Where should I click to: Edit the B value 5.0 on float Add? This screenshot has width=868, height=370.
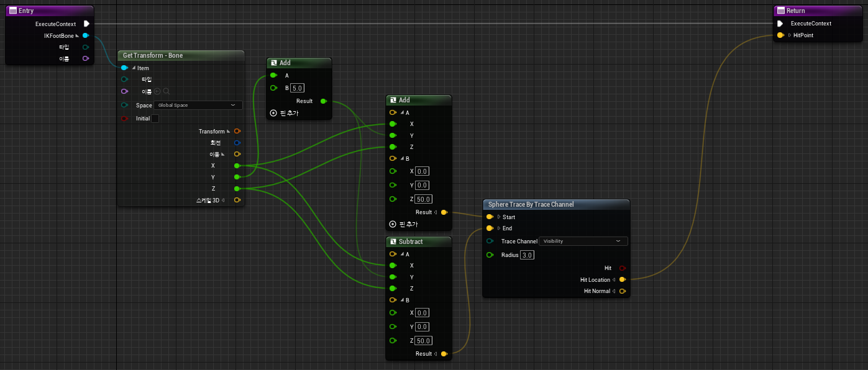pos(298,88)
